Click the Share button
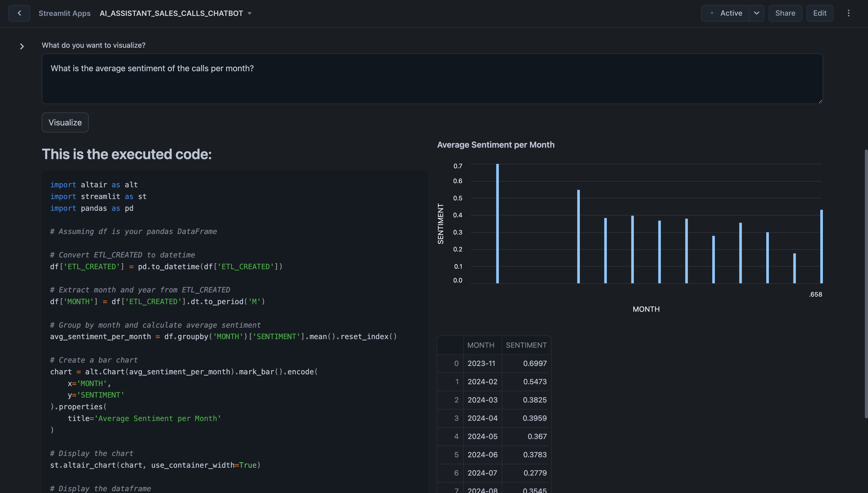868x493 pixels. (x=785, y=13)
